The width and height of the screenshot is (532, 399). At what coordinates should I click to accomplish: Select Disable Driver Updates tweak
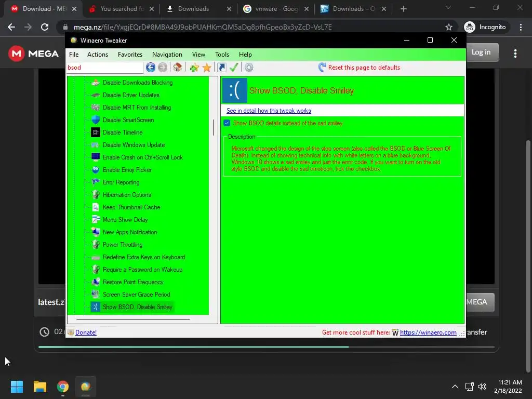click(130, 95)
